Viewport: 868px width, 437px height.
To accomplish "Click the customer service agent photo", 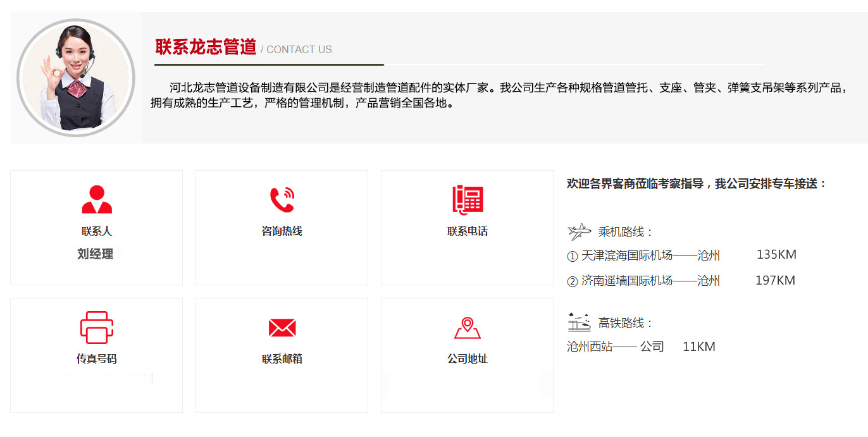I will click(x=76, y=78).
